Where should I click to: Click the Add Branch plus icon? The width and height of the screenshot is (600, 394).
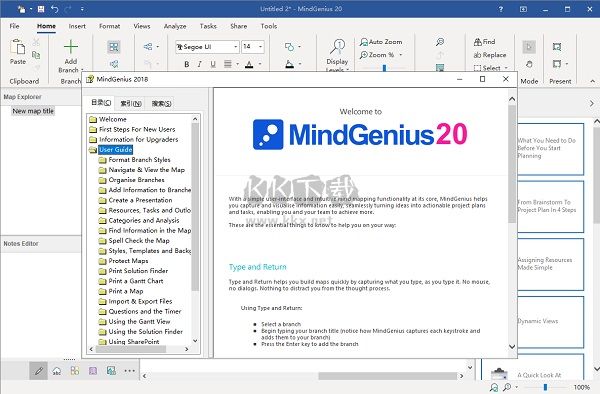coord(71,47)
